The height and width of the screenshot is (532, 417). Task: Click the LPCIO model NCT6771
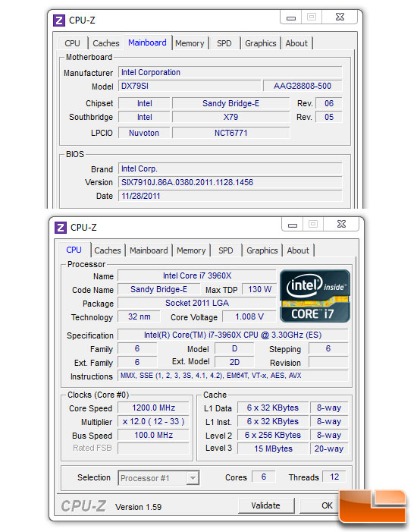pos(231,133)
